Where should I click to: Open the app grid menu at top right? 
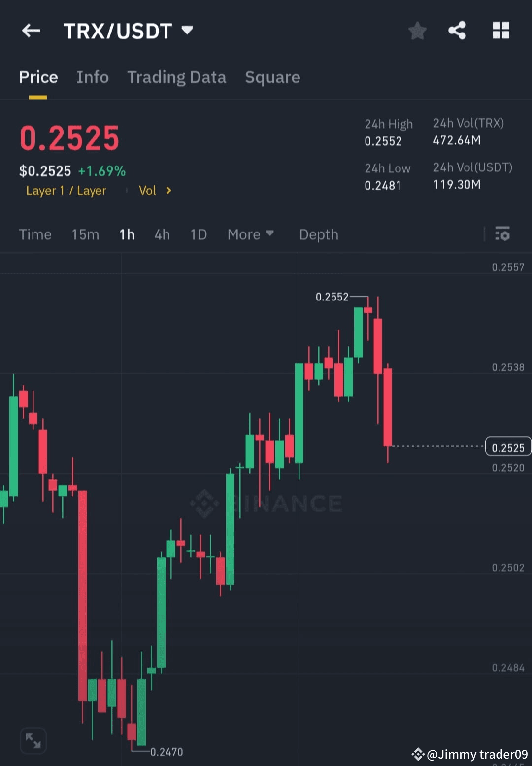(x=501, y=31)
